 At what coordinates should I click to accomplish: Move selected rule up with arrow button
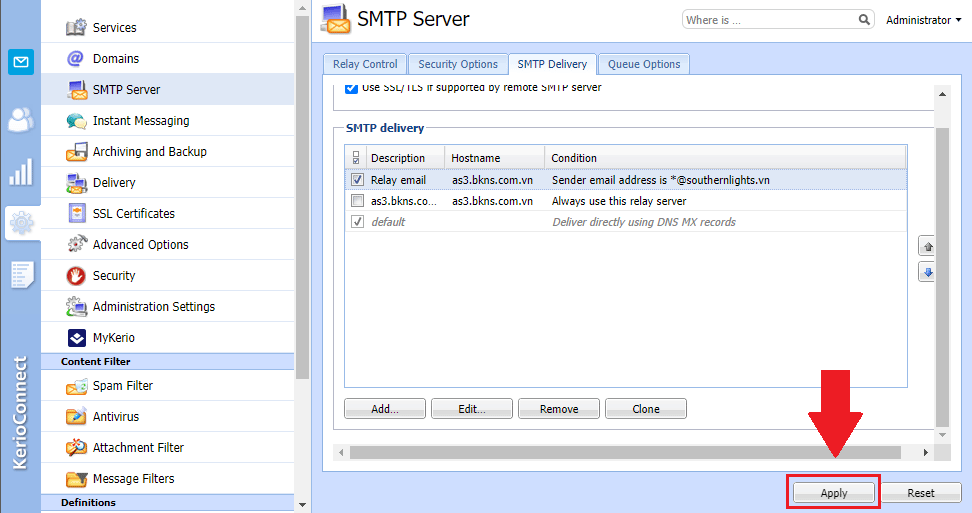coord(927,246)
